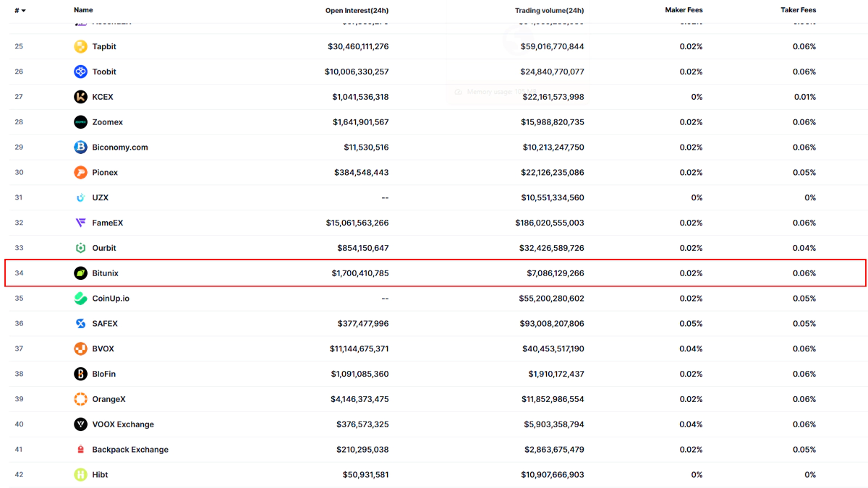Click the Biconomy.com logo icon
Screen dimensions: 868x488
tap(80, 147)
